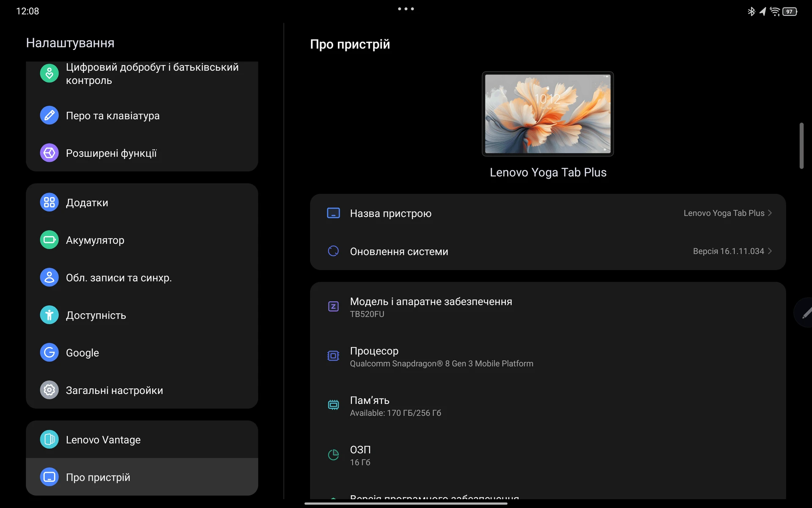Click the Про пристрій page title
This screenshot has width=812, height=508.
pyautogui.click(x=350, y=44)
